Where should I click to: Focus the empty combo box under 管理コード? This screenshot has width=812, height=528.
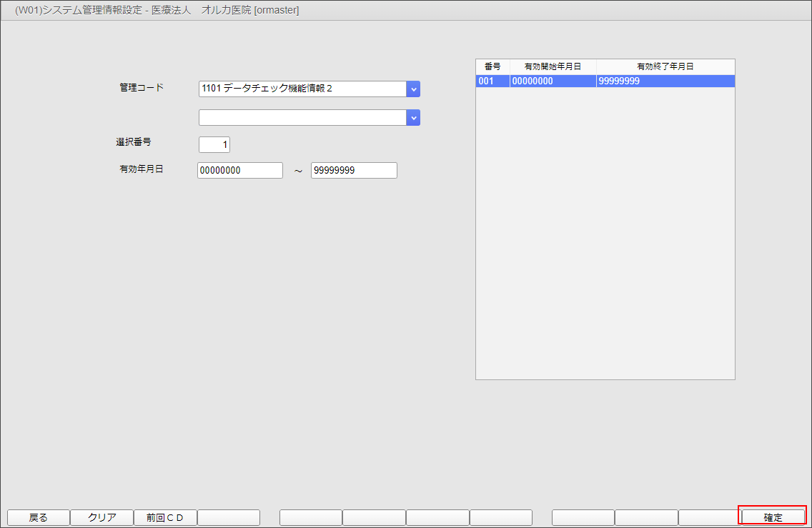(x=302, y=117)
